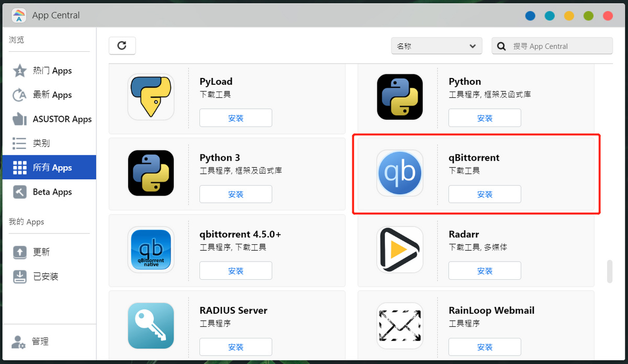
Task: Install Radarr with 安装 button
Action: pyautogui.click(x=485, y=270)
